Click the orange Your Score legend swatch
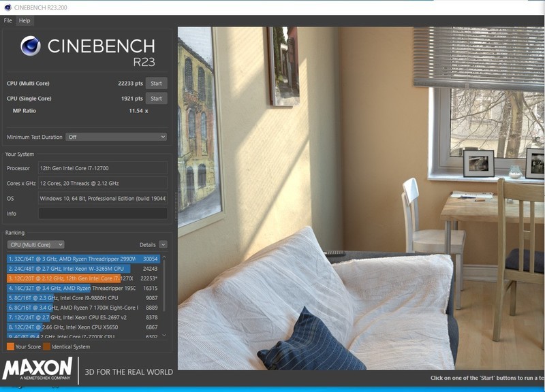Image resolution: width=545 pixels, height=392 pixels. coord(10,347)
